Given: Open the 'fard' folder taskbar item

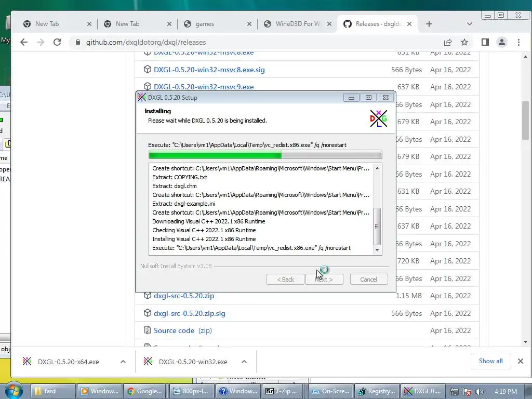Looking at the screenshot, I should pos(54,391).
